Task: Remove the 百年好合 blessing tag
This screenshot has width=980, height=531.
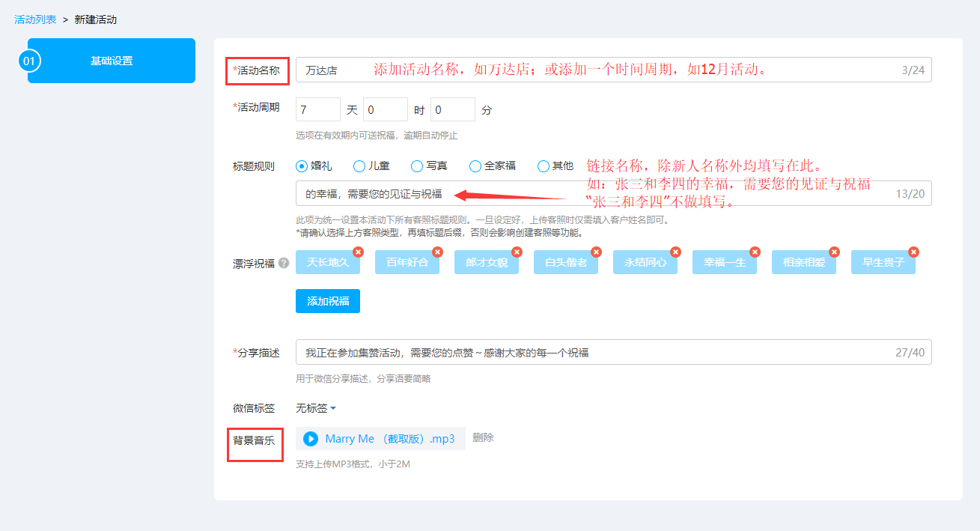Action: (x=438, y=252)
